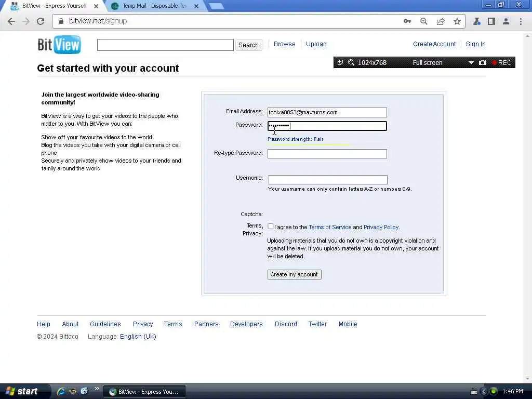Click the second quick launch icon in taskbar
Viewport: 532px width, 399px height.
point(73,391)
